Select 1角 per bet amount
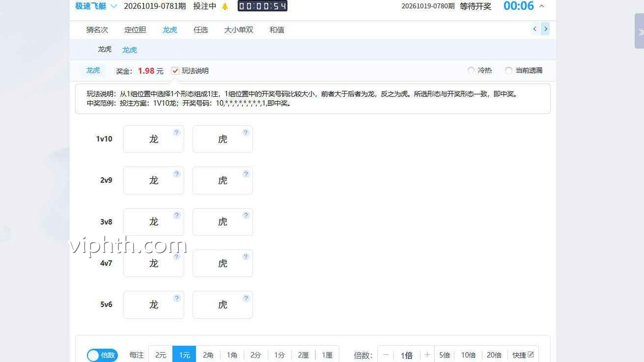The image size is (644, 362). [x=232, y=355]
